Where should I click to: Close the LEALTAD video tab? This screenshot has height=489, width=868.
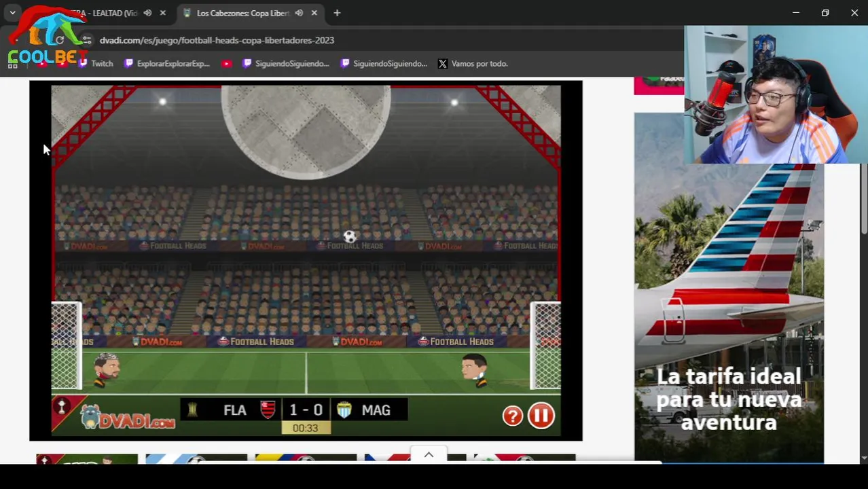point(163,13)
